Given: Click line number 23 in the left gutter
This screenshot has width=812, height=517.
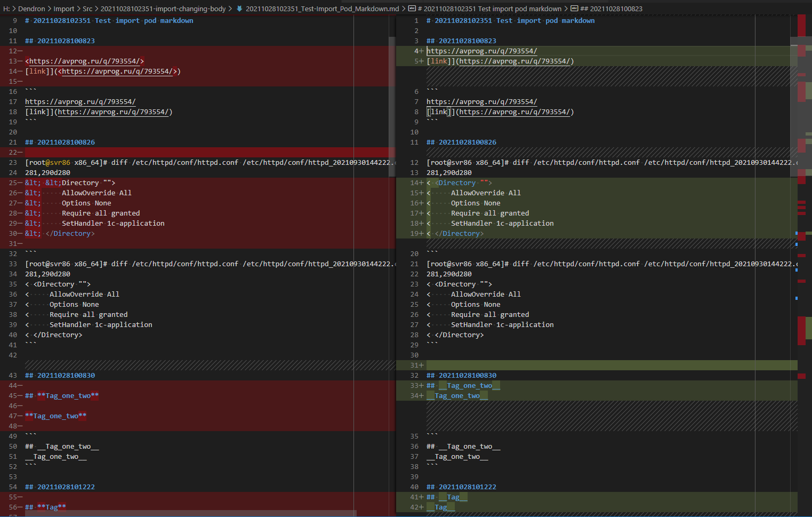Looking at the screenshot, I should pyautogui.click(x=13, y=162).
